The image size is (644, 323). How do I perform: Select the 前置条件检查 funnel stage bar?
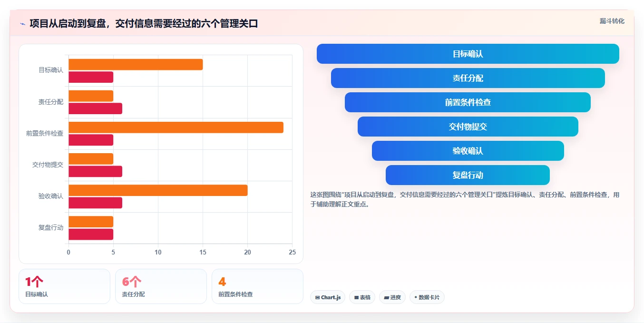click(468, 102)
